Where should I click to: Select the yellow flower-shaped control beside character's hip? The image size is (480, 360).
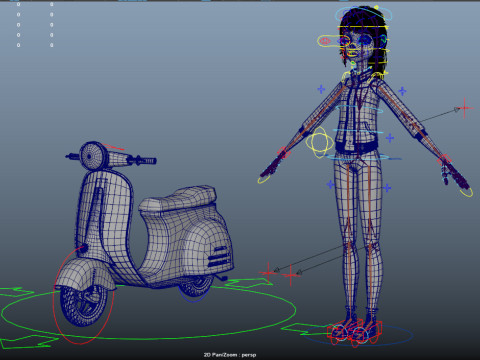pos(320,142)
